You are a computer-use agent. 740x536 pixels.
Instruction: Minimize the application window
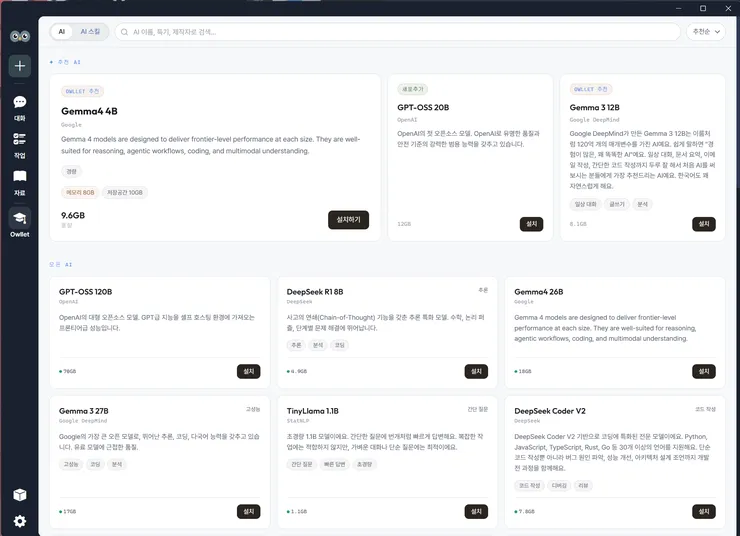(679, 8)
